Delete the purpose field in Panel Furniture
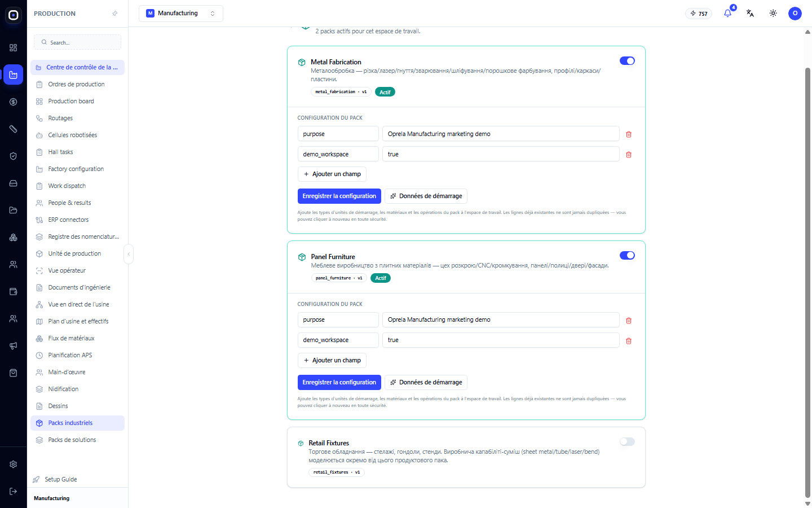Viewport: 812px width, 508px height. pos(629,321)
